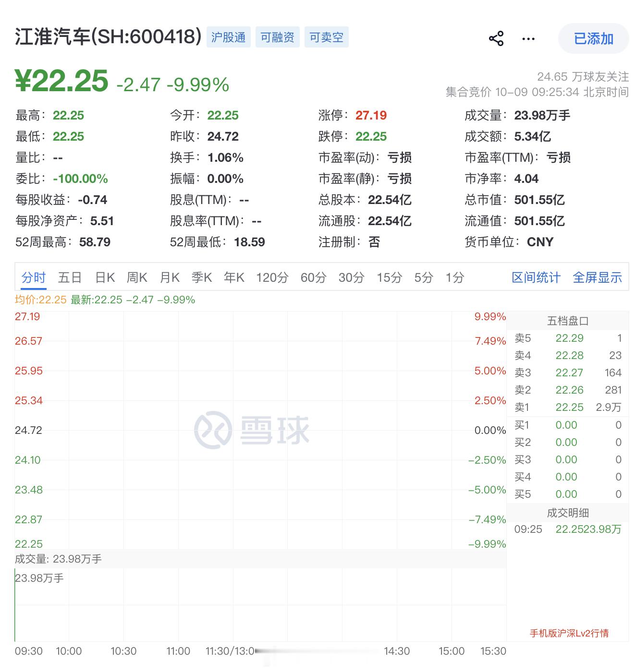
Task: Click the 市净率 value 4.04
Action: pos(526,179)
